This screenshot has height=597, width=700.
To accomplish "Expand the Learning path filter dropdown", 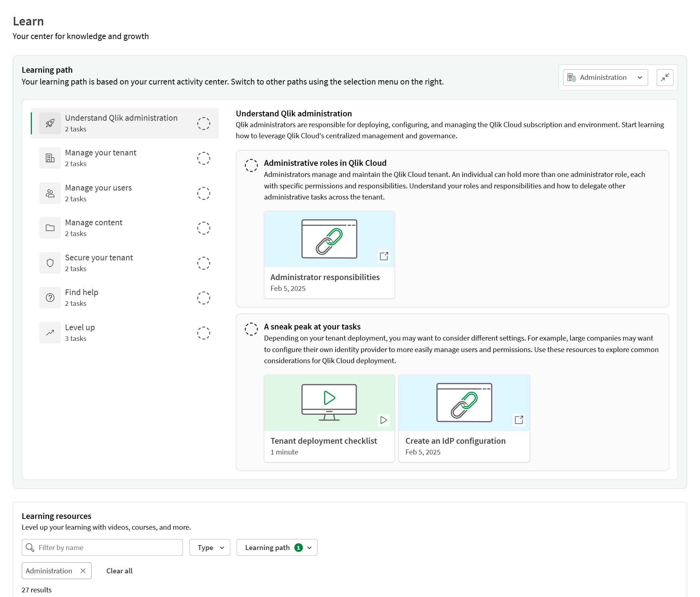I will 277,547.
